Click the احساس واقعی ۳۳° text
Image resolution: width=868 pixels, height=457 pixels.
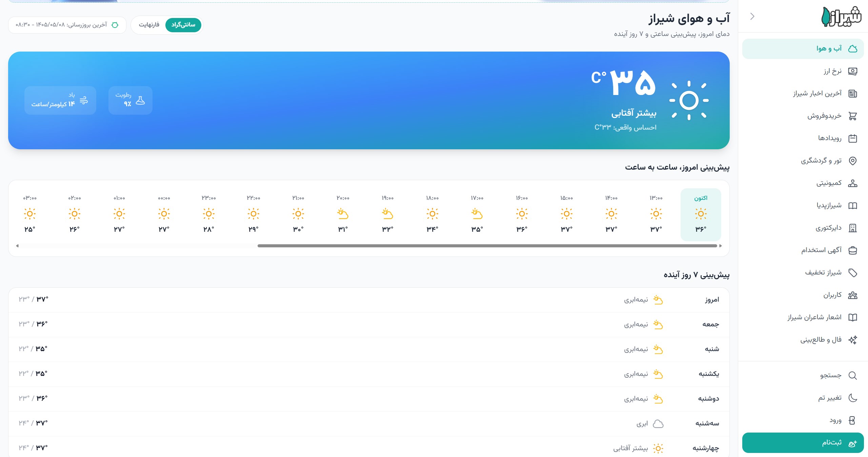625,127
